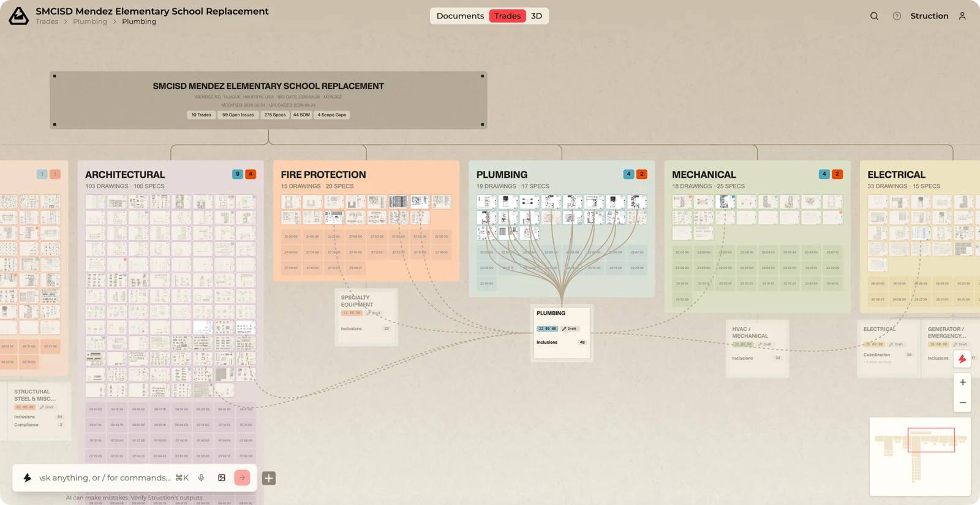Open the help question mark icon
This screenshot has height=505, width=980.
tap(897, 16)
